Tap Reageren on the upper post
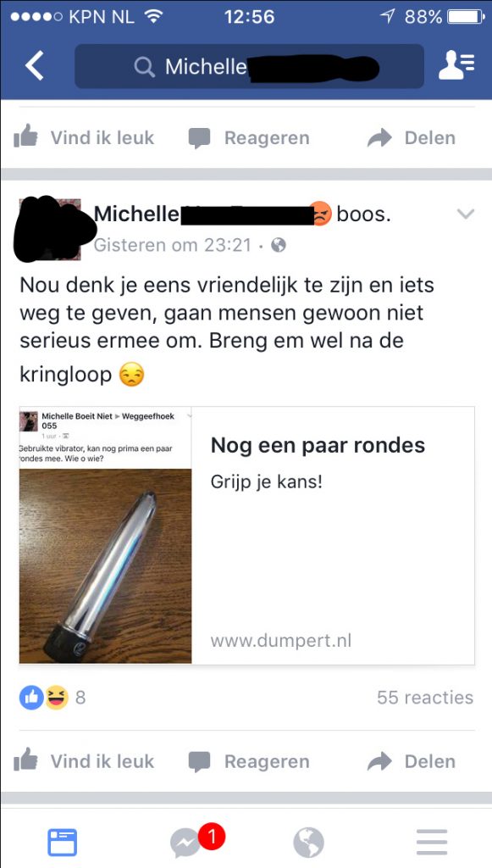Image resolution: width=492 pixels, height=868 pixels. pos(249,138)
